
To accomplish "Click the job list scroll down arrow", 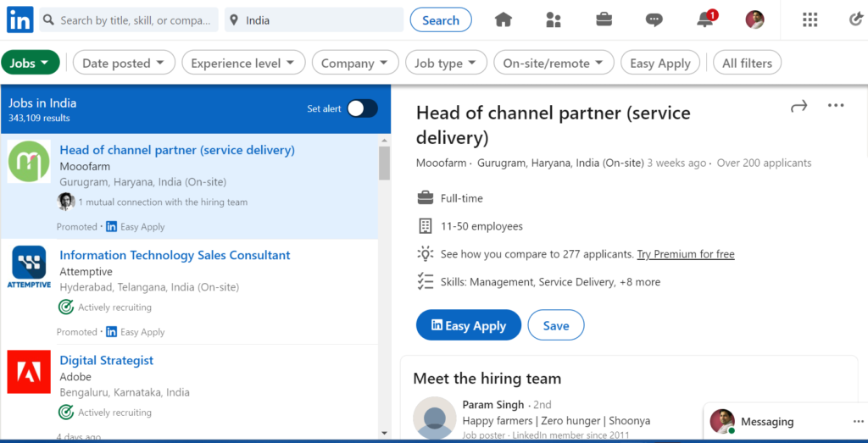I will coord(384,433).
